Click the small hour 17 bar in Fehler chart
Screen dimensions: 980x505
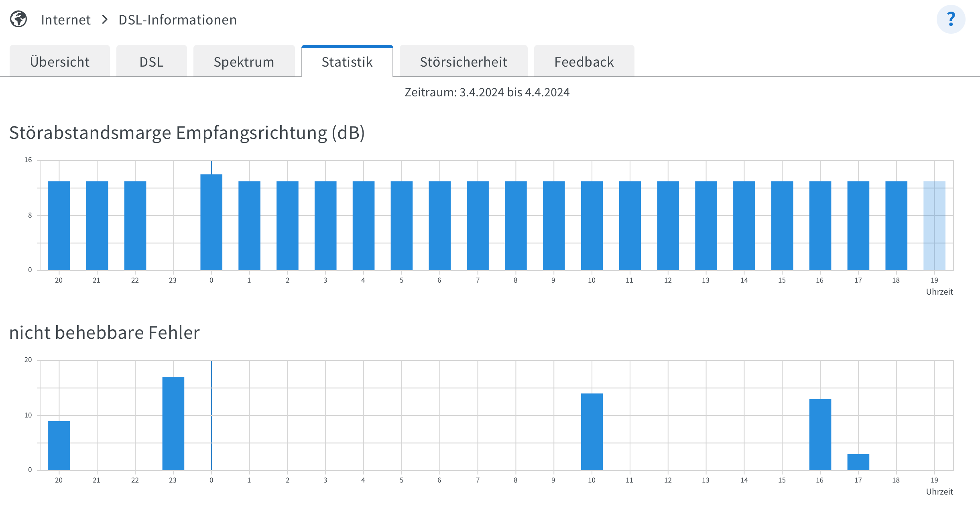tap(858, 462)
